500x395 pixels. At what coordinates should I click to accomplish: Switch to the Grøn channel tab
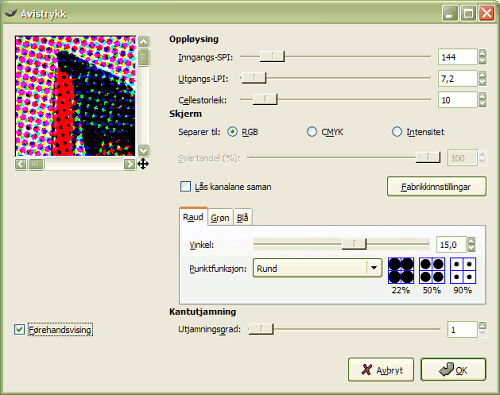coord(220,218)
